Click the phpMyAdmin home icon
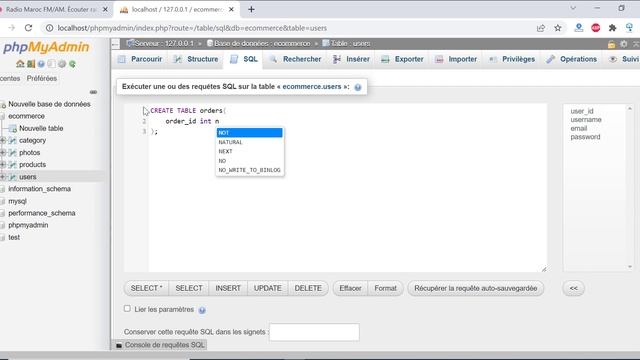Image resolution: width=640 pixels, height=360 pixels. click(x=20, y=64)
